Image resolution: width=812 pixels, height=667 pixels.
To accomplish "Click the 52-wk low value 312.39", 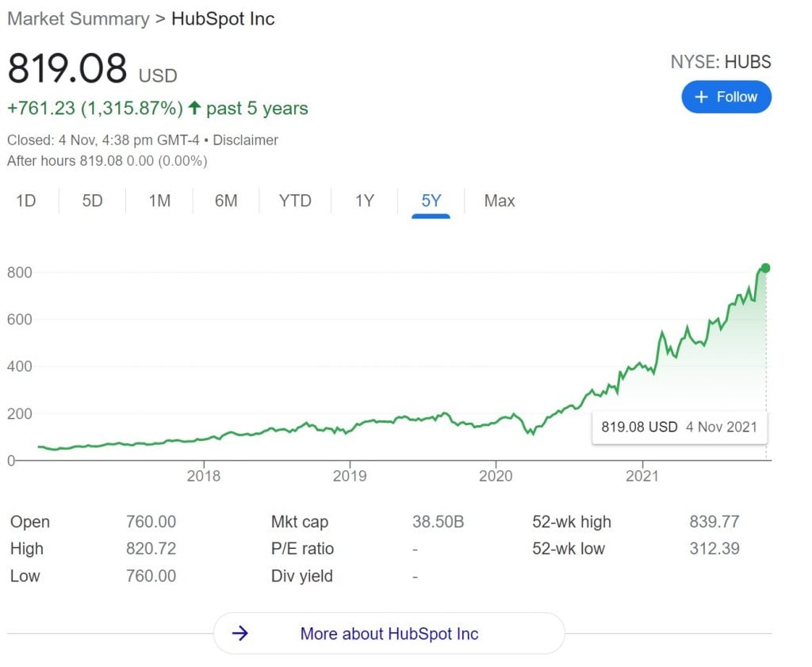I will 714,548.
